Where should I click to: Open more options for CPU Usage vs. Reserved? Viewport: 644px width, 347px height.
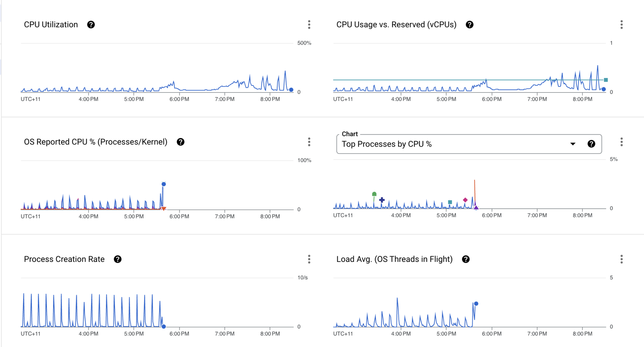(x=622, y=25)
